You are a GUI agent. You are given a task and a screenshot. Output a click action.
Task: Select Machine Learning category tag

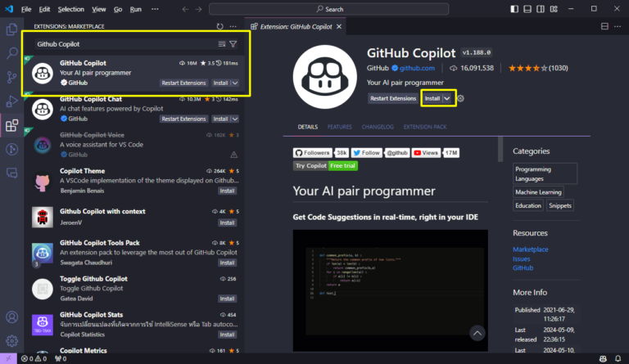tap(538, 192)
